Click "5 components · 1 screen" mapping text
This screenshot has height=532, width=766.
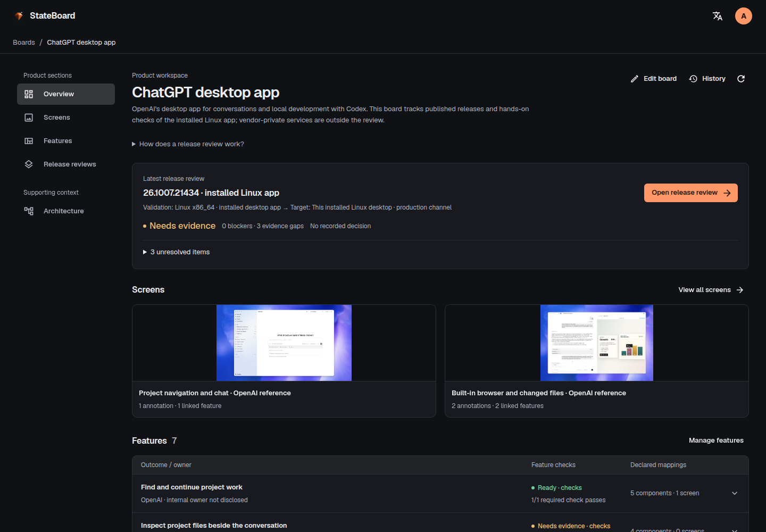click(x=665, y=493)
